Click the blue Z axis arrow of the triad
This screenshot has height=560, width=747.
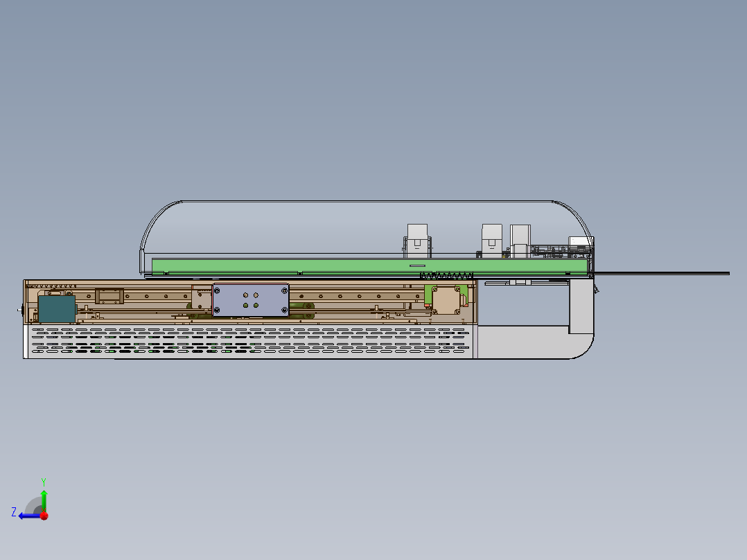tap(29, 516)
